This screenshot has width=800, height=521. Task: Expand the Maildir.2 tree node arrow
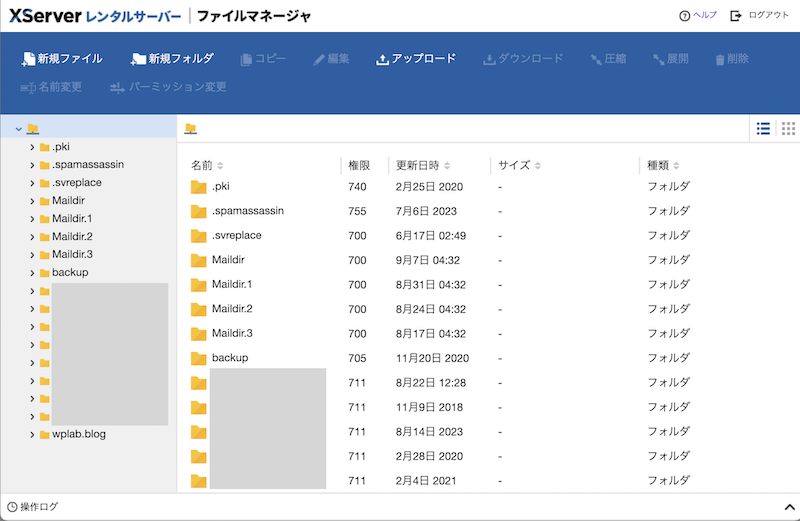[x=32, y=237]
